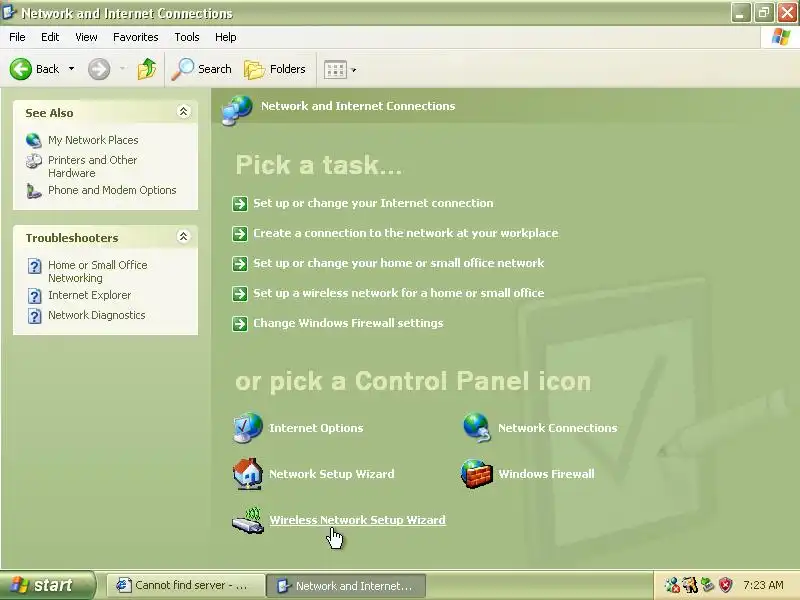Select Change Windows Firewall settings task
This screenshot has width=800, height=600.
[x=348, y=323]
